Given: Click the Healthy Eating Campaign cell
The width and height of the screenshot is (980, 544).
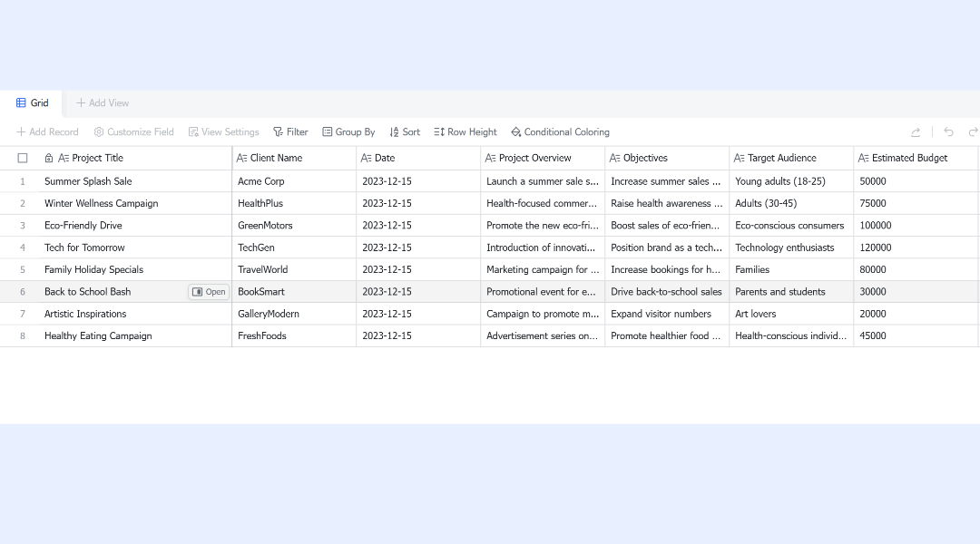Looking at the screenshot, I should 135,335.
